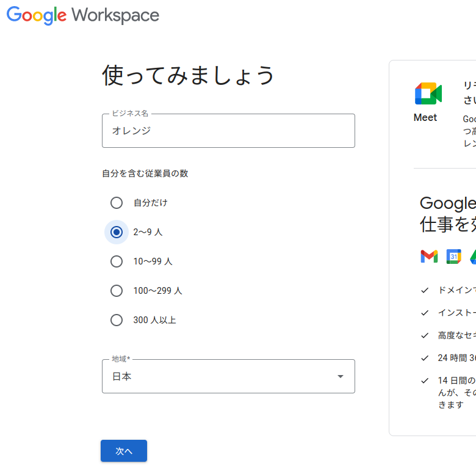Choose the 10〜99 人 employee option
Viewport: 476px width, 474px height.
click(117, 261)
